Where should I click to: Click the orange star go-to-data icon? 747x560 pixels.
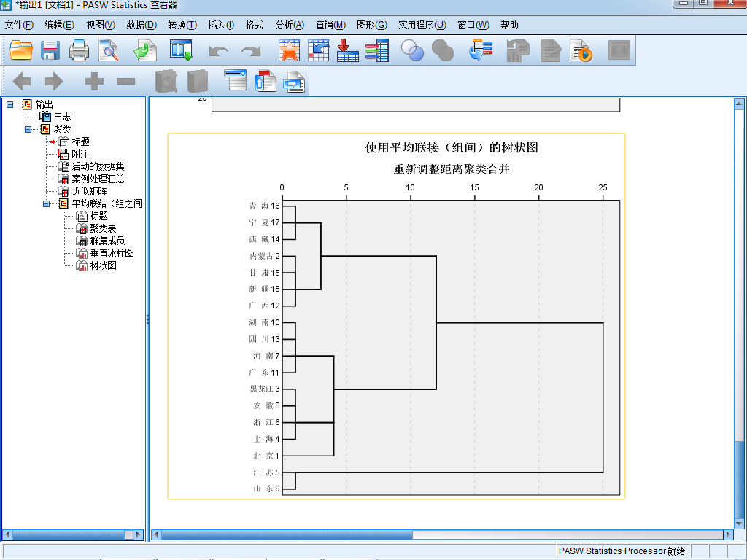click(x=289, y=50)
